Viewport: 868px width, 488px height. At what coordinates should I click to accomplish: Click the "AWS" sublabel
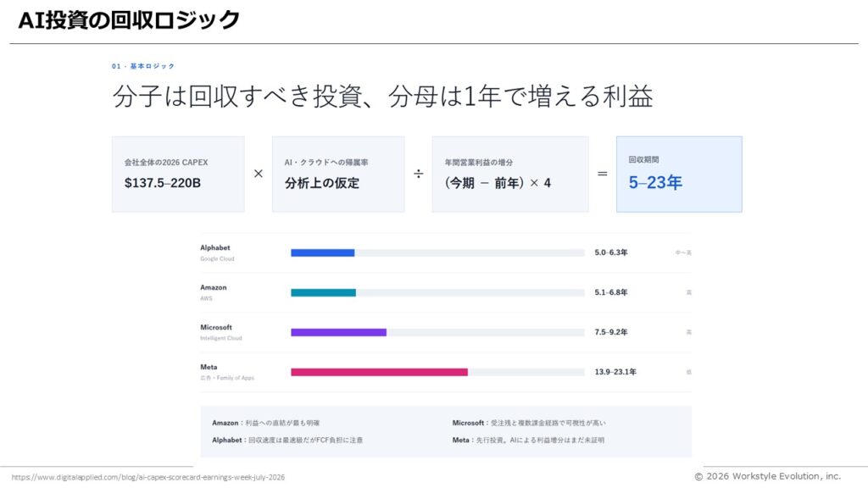206,298
